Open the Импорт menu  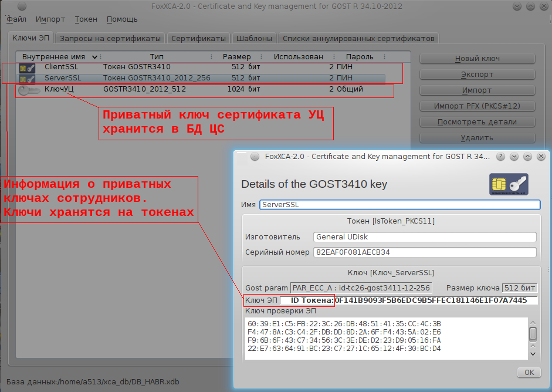point(50,19)
